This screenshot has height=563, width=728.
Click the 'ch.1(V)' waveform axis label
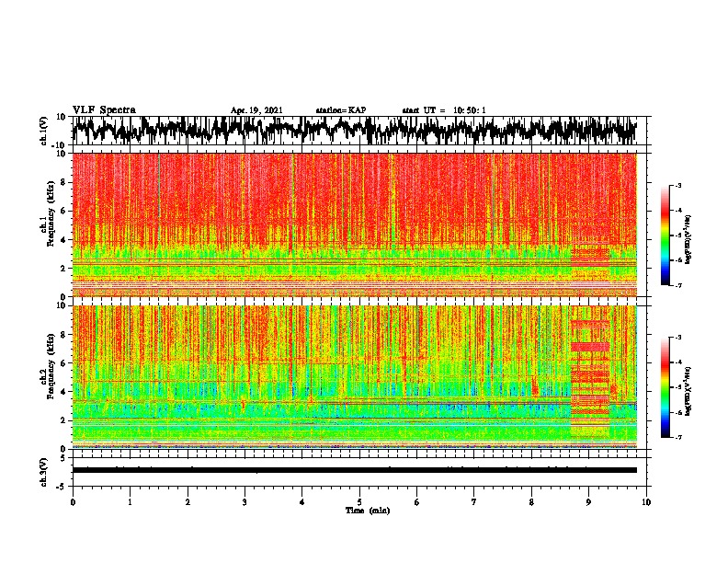click(44, 131)
